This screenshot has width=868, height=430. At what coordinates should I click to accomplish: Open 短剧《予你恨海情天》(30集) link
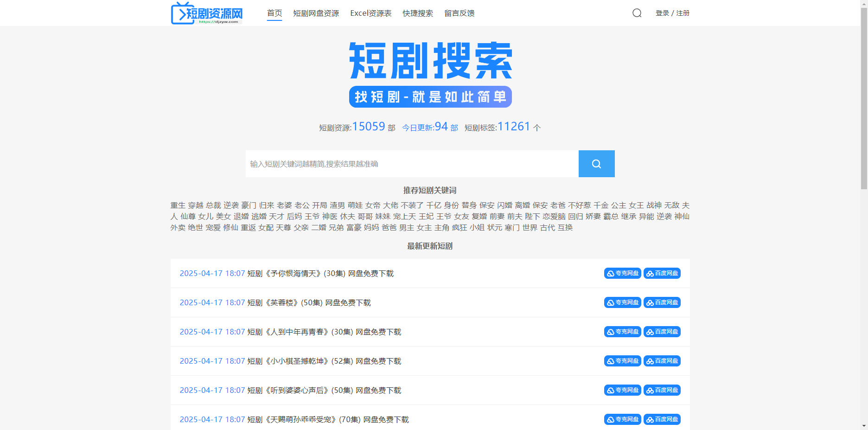pos(320,274)
